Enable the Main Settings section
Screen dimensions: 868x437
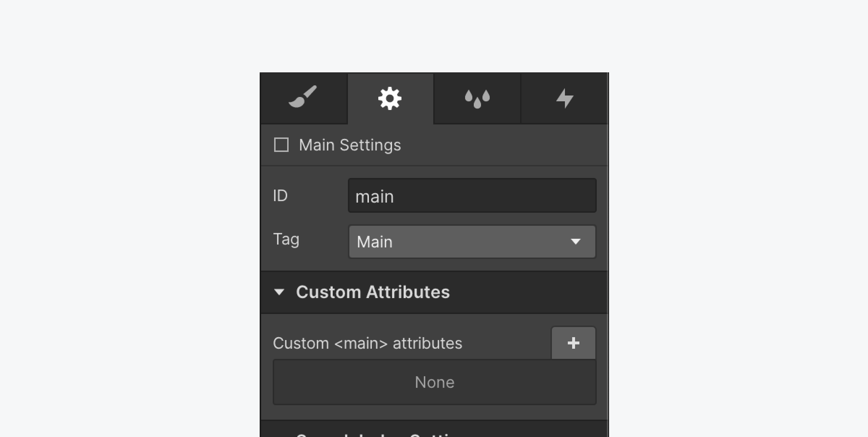tap(281, 145)
